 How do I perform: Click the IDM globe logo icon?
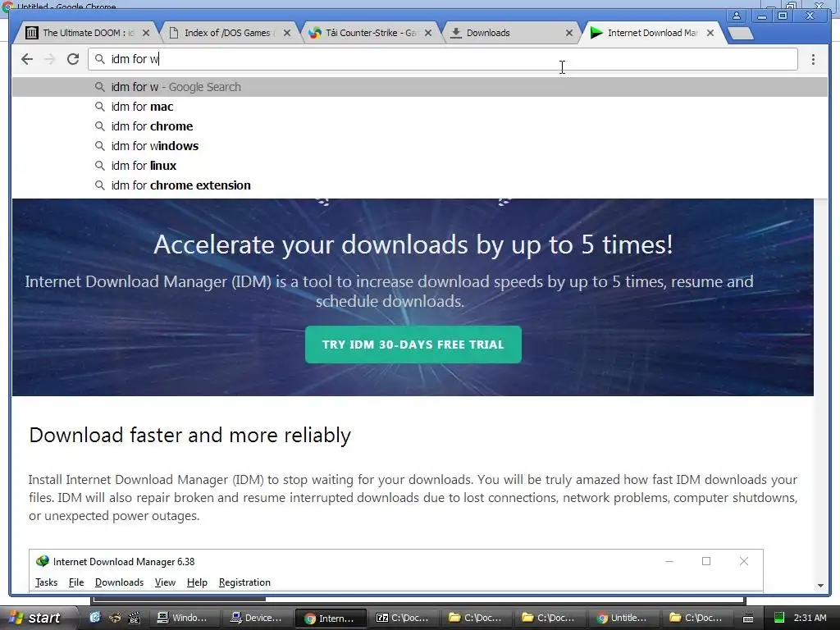(x=43, y=561)
